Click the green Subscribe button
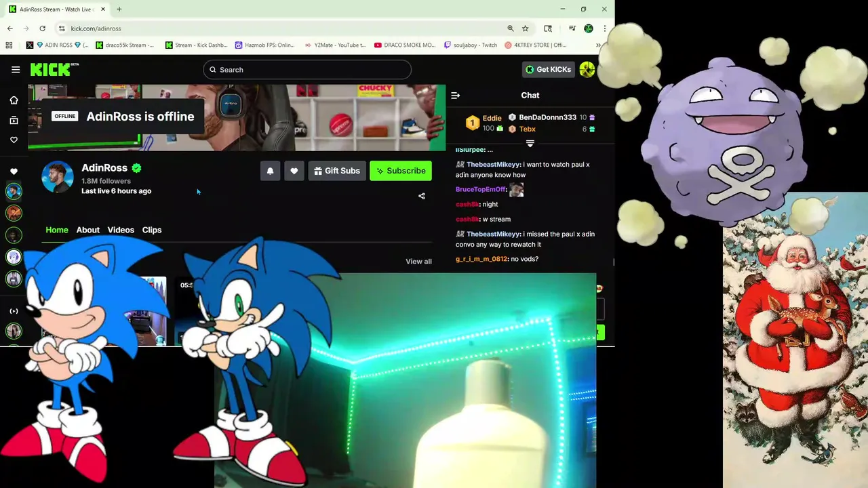The height and width of the screenshot is (488, 868). [401, 171]
